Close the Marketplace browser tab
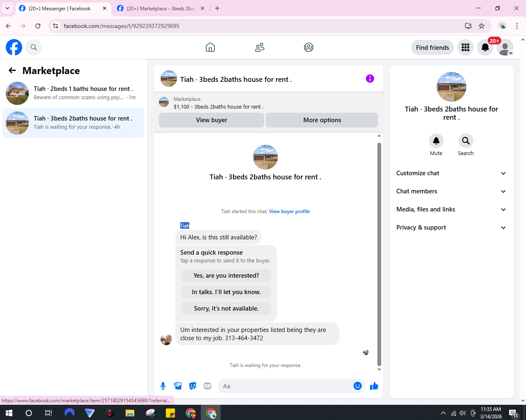Image resolution: width=526 pixels, height=420 pixels. pos(202,8)
